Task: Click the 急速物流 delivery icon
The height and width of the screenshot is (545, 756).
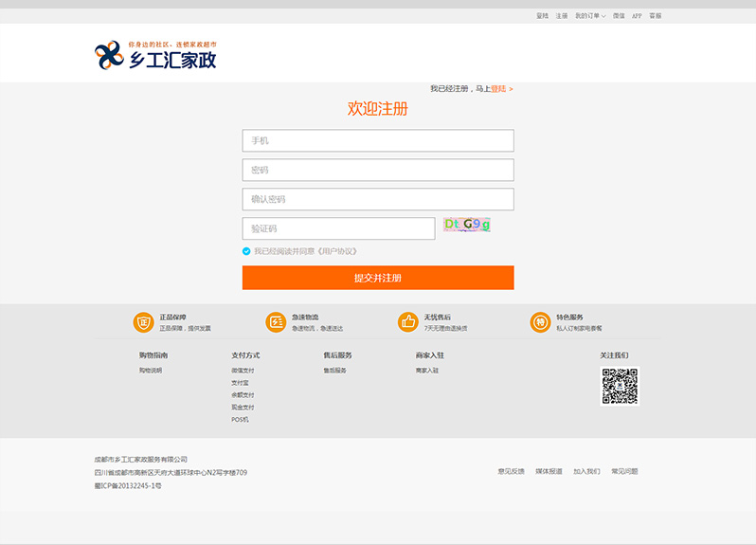Action: tap(276, 322)
